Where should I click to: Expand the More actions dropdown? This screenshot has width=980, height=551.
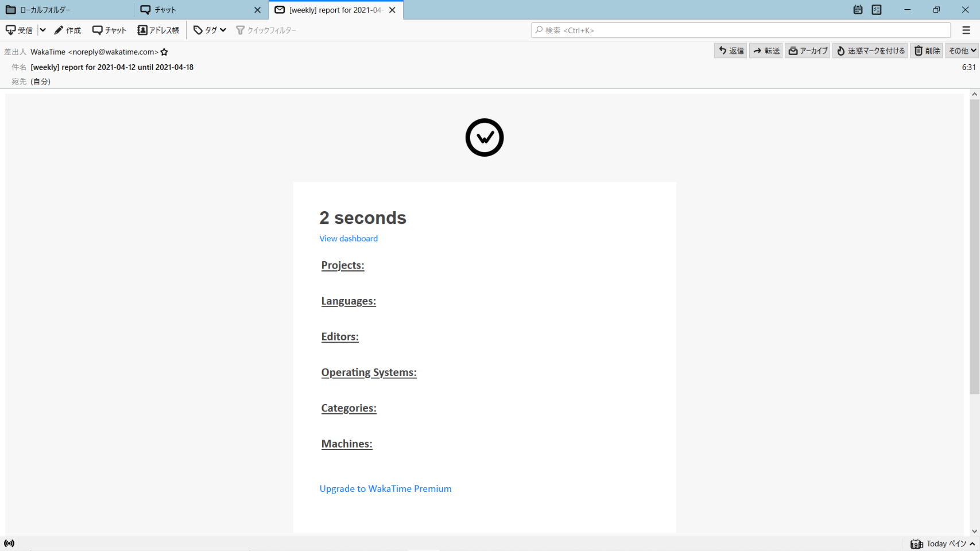(962, 51)
